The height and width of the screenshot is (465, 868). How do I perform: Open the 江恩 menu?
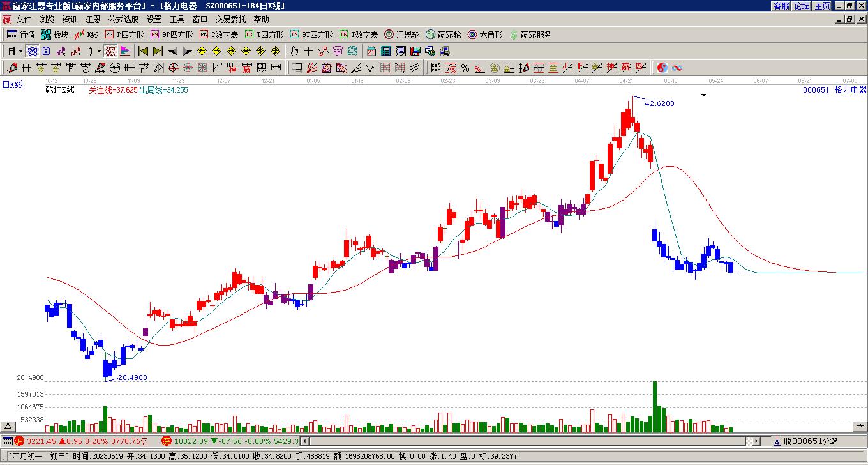tap(93, 19)
